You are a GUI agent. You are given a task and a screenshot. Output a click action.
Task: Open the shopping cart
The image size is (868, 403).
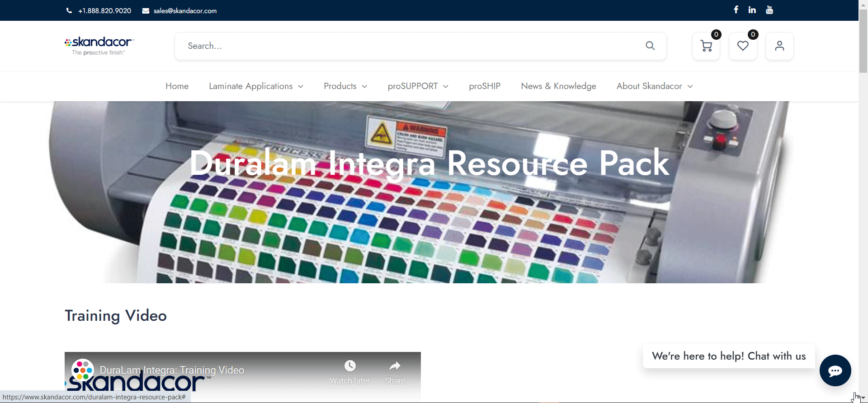point(706,46)
